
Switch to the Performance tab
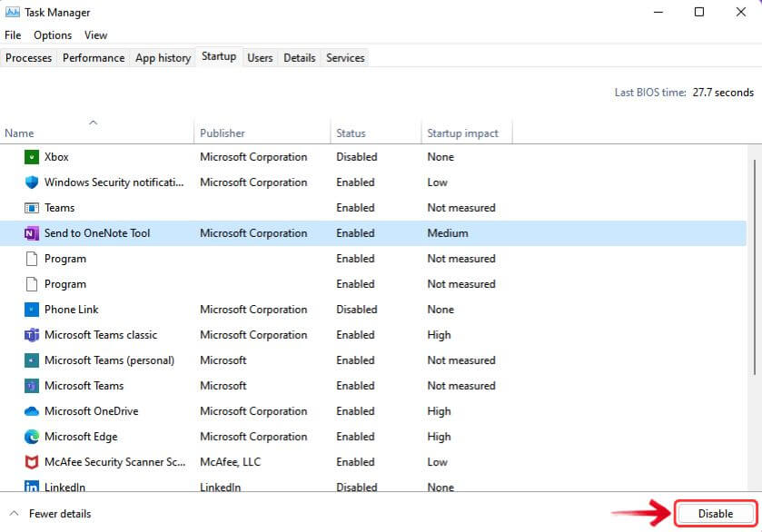click(93, 57)
